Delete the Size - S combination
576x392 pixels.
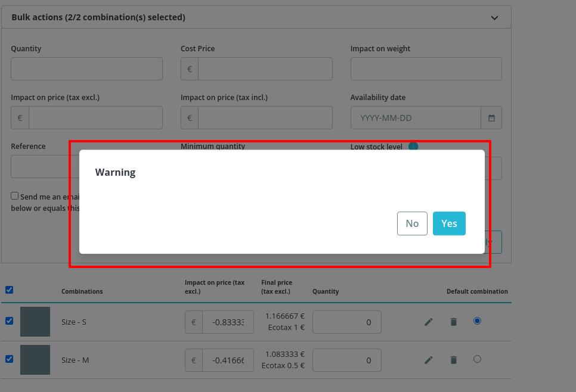pyautogui.click(x=453, y=321)
